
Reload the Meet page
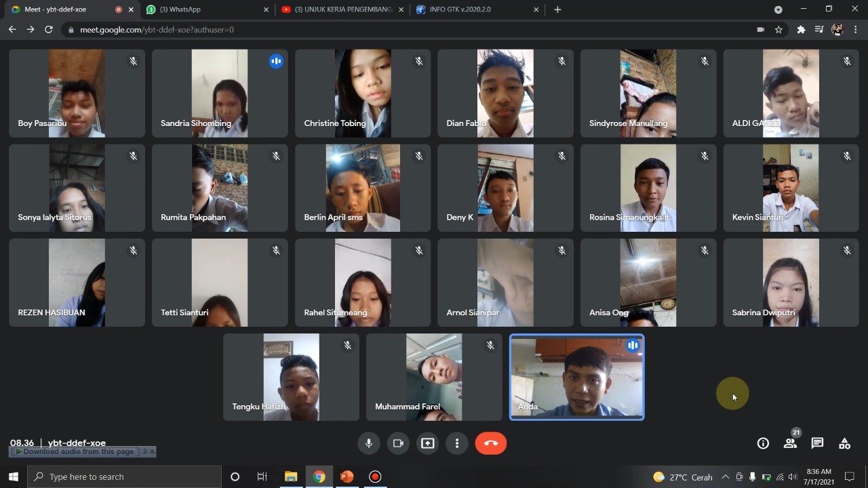pyautogui.click(x=48, y=30)
